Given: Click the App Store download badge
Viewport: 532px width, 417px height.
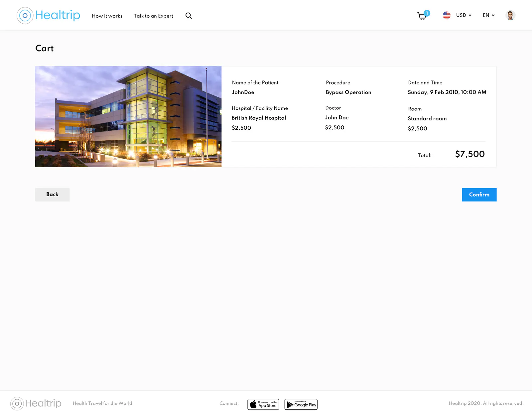Looking at the screenshot, I should coord(263,404).
